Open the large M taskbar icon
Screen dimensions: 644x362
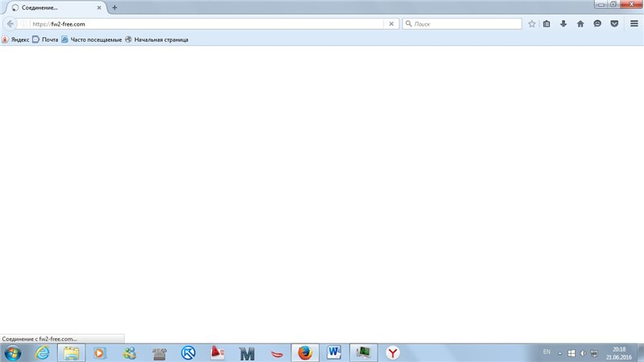(x=247, y=353)
